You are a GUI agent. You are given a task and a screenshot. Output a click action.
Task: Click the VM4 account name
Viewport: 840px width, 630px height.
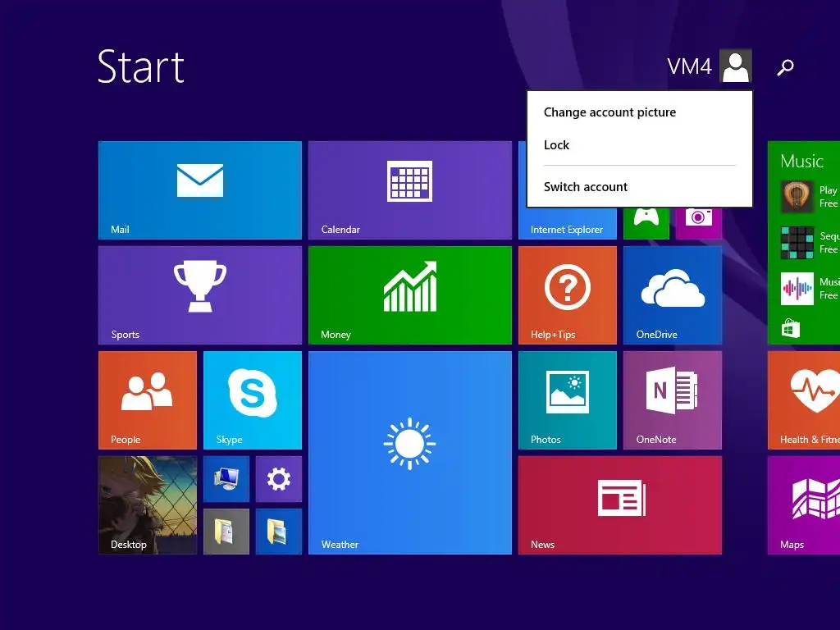click(x=689, y=66)
